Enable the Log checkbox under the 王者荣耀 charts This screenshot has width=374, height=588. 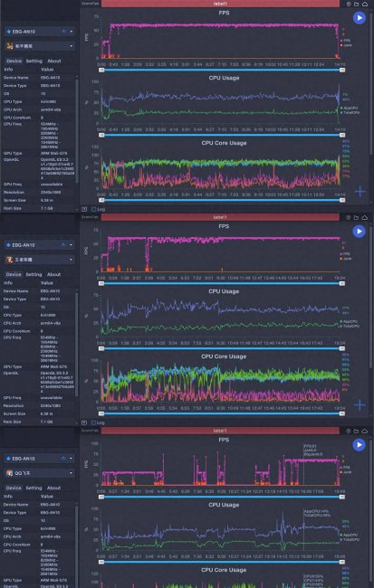tap(93, 422)
